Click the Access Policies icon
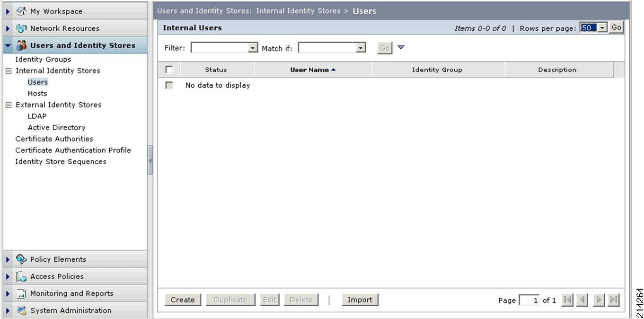 click(x=21, y=276)
